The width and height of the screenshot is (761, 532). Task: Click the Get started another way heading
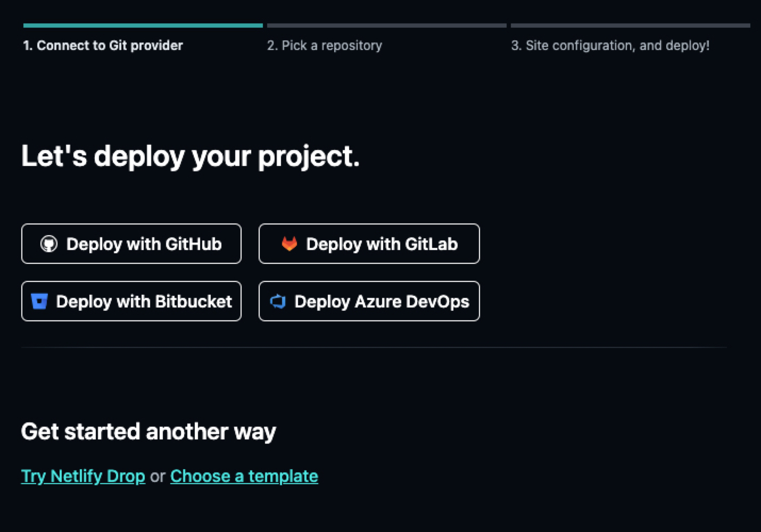pyautogui.click(x=147, y=431)
